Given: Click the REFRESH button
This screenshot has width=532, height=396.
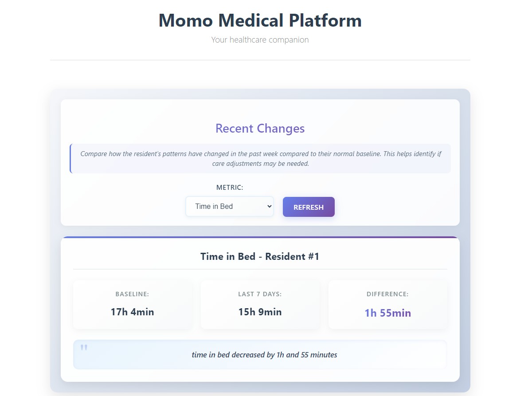Looking at the screenshot, I should (x=309, y=207).
